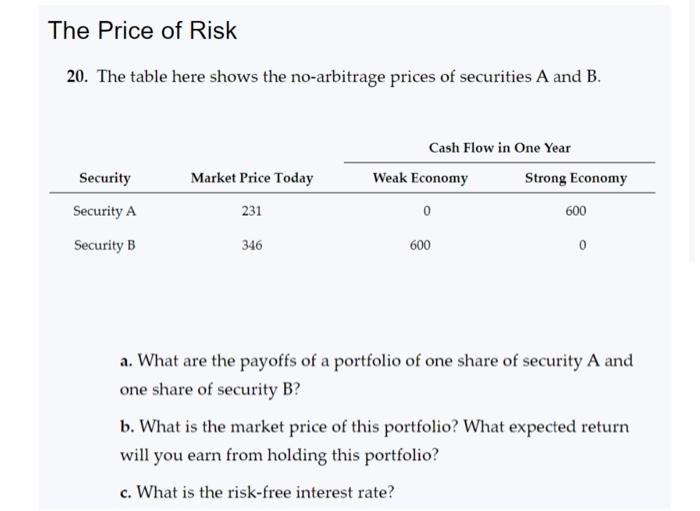Click the "Weak Economy" column header
Viewport: 700px width, 511px height.
coord(420,178)
